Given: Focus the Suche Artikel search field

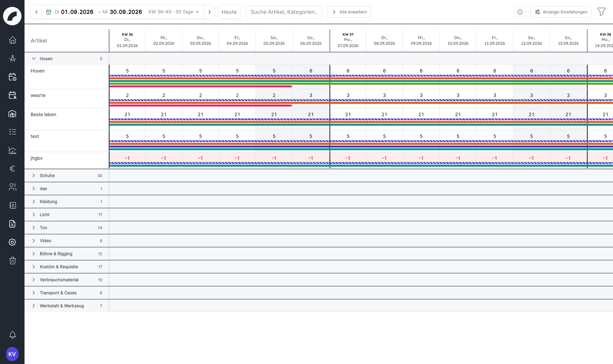Looking at the screenshot, I should point(284,12).
